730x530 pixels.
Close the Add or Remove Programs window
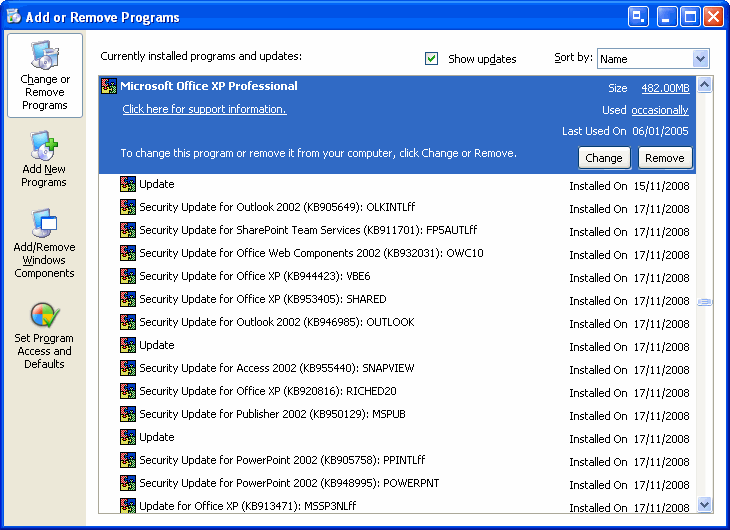click(x=713, y=17)
